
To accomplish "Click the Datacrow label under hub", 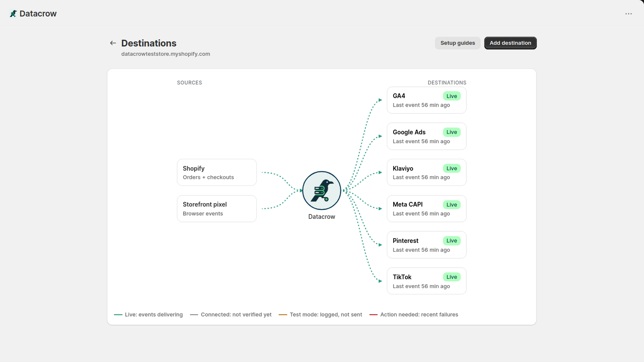I will pyautogui.click(x=322, y=217).
